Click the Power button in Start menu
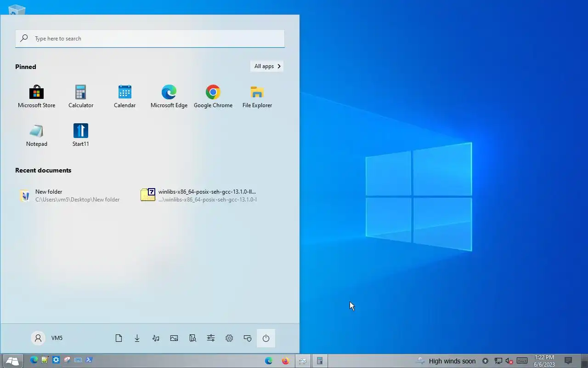Screen dimensions: 588x368 (266, 338)
